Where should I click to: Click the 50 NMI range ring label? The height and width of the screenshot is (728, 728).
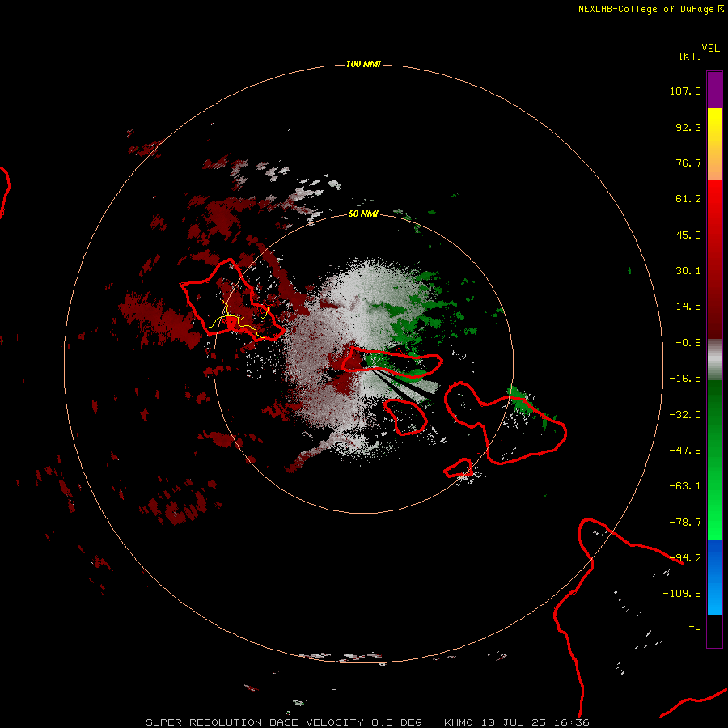click(363, 214)
